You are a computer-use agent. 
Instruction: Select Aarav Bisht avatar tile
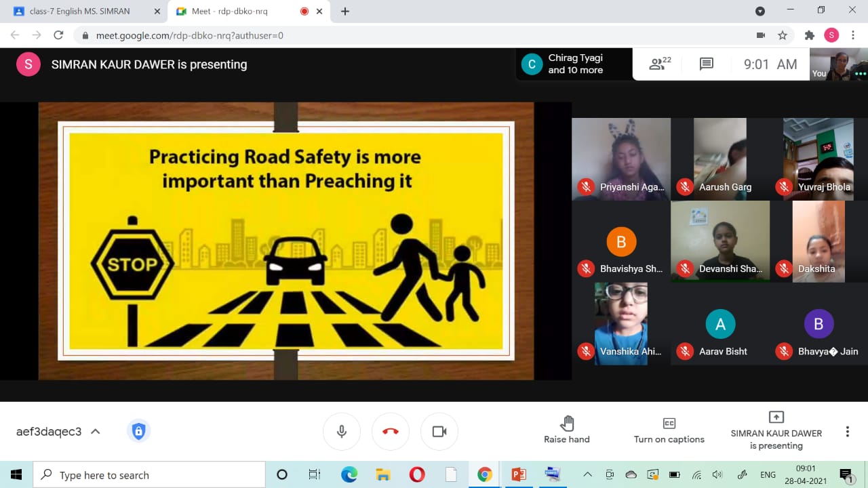(720, 324)
